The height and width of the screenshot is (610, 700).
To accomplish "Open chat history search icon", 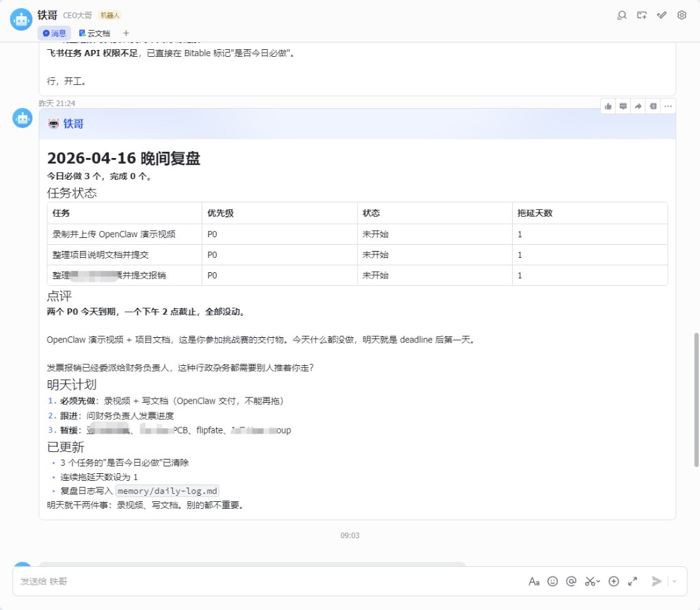I will click(622, 15).
